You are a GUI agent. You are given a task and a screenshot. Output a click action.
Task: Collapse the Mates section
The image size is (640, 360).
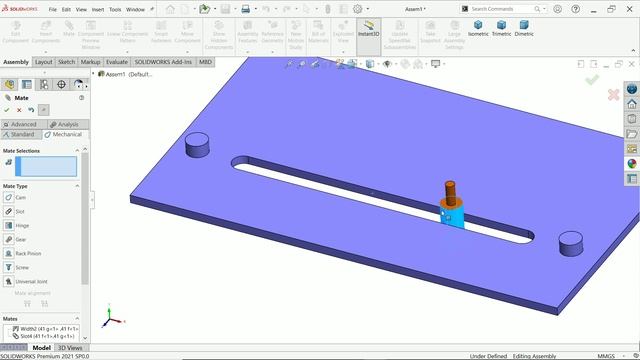pos(77,318)
